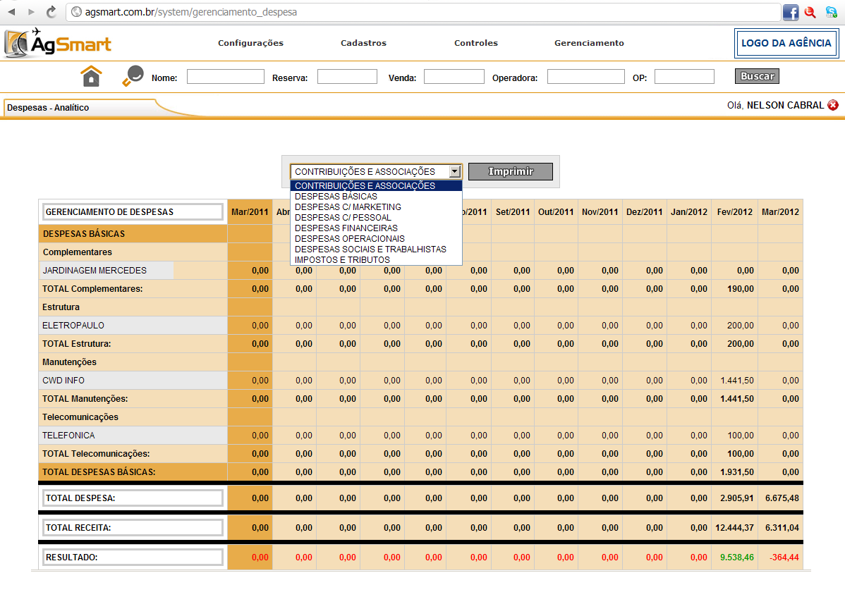Click the LOGO DA AGÊNCIA box
The height and width of the screenshot is (616, 845).
[786, 43]
